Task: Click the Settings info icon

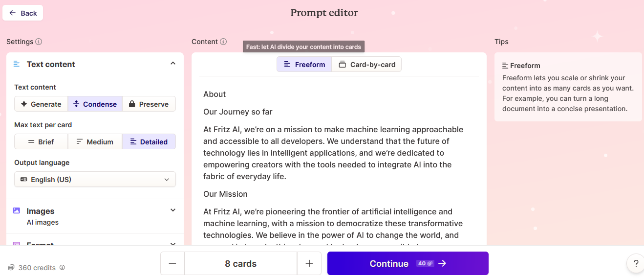Action: tap(39, 42)
